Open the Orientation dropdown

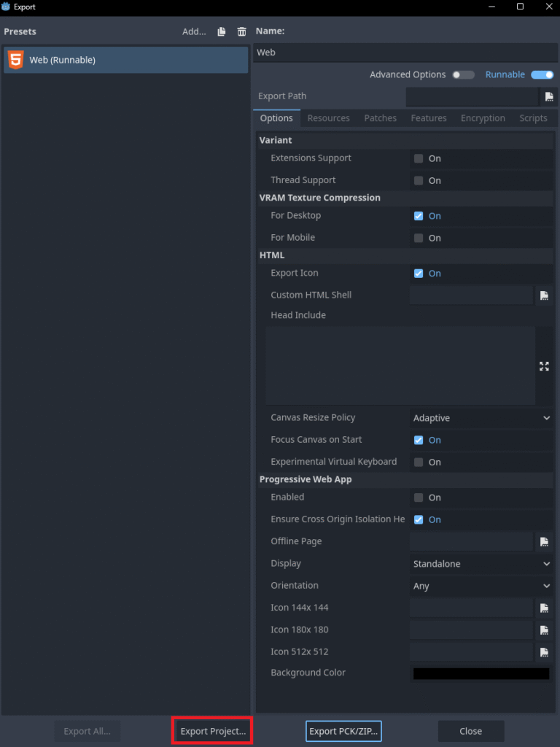tap(481, 586)
